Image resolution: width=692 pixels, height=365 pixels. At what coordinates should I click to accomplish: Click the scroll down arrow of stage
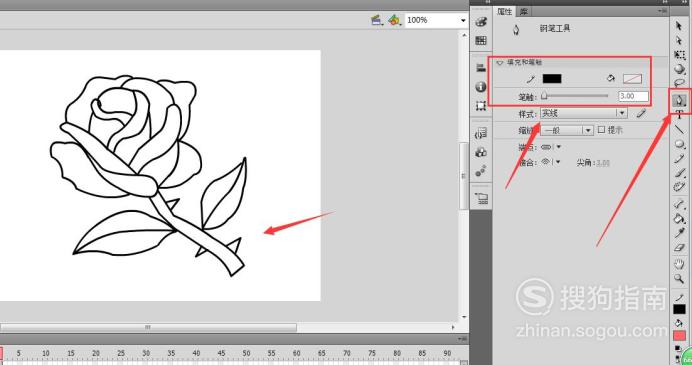tap(464, 317)
